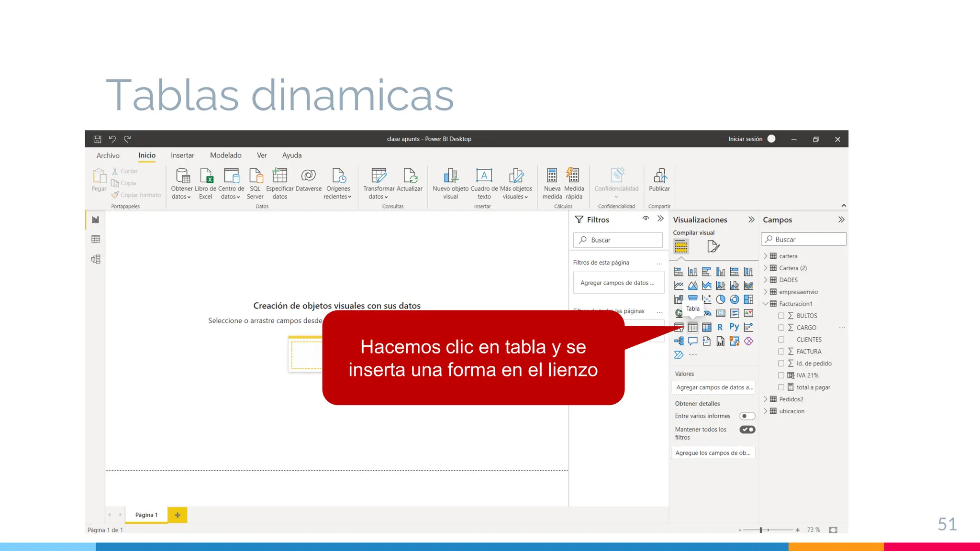Insert the Power Apps visual
The image size is (980, 551).
click(x=748, y=341)
